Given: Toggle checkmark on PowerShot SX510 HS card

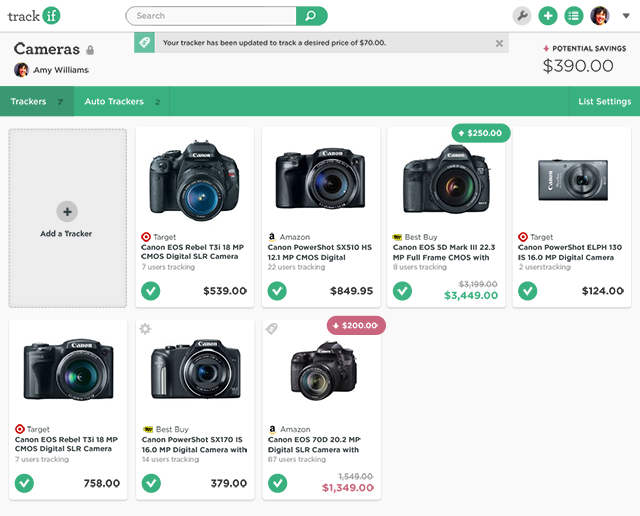Looking at the screenshot, I should [x=277, y=291].
